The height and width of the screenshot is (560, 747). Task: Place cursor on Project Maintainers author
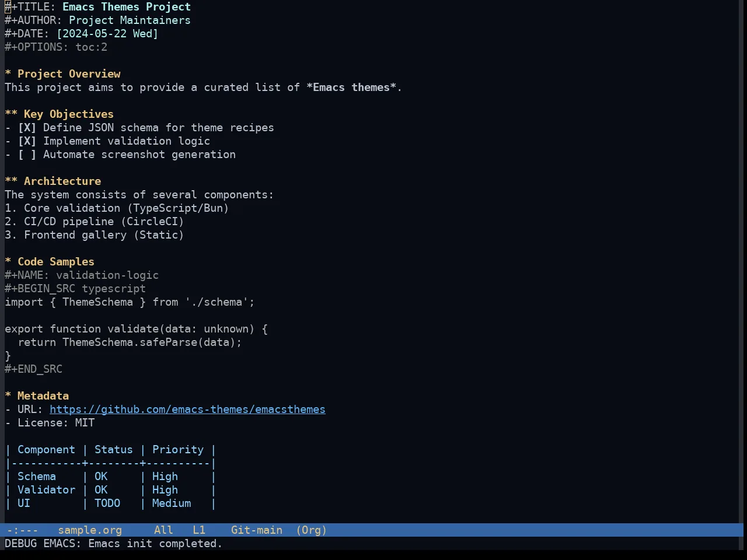pyautogui.click(x=130, y=20)
